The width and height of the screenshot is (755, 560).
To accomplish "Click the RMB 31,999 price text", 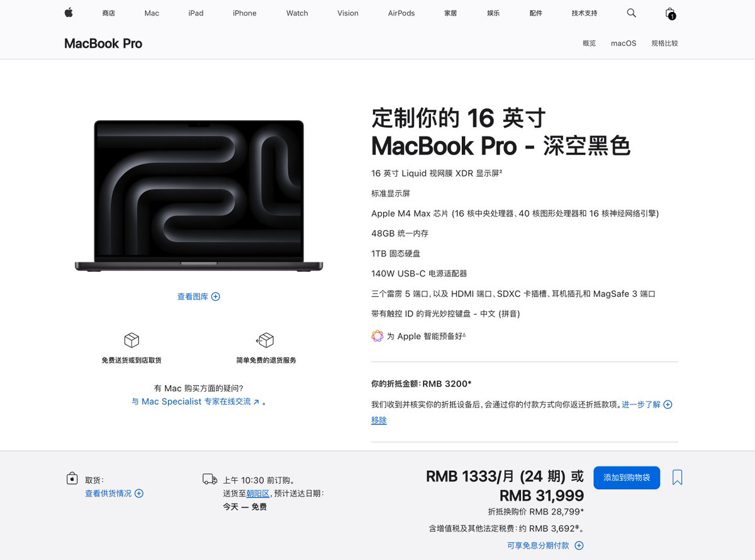I will pos(542,496).
